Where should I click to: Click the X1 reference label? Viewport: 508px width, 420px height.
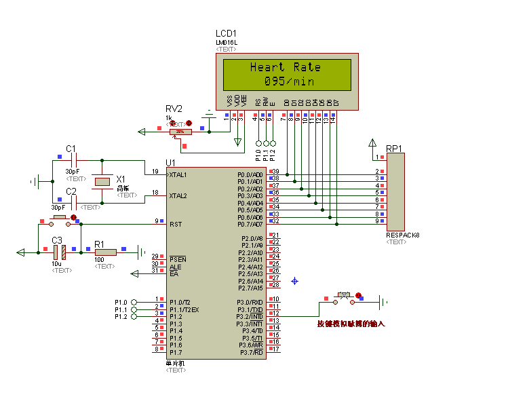[x=121, y=179]
